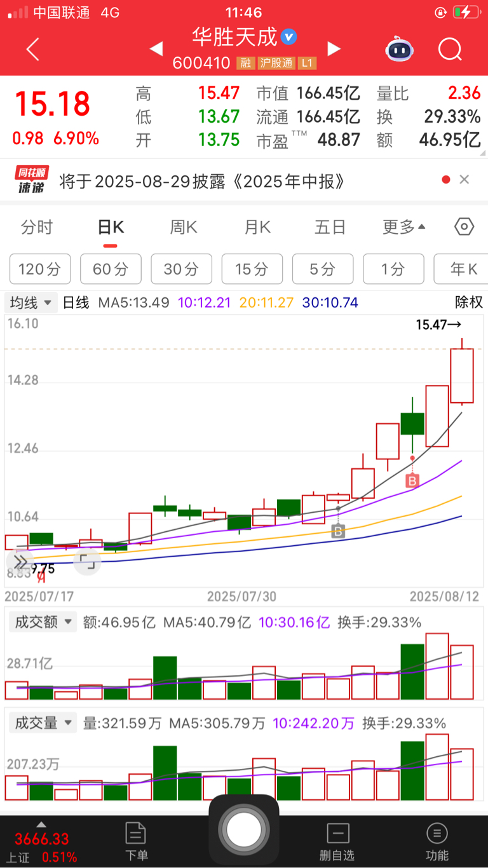This screenshot has height=868, width=488.
Task: Open the robot assistant icon
Action: click(x=399, y=49)
